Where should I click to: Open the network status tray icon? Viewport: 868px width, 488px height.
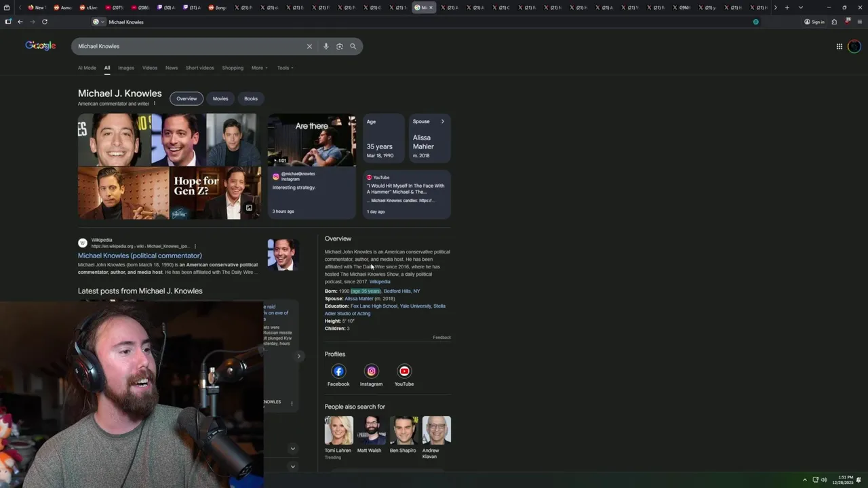click(x=815, y=480)
